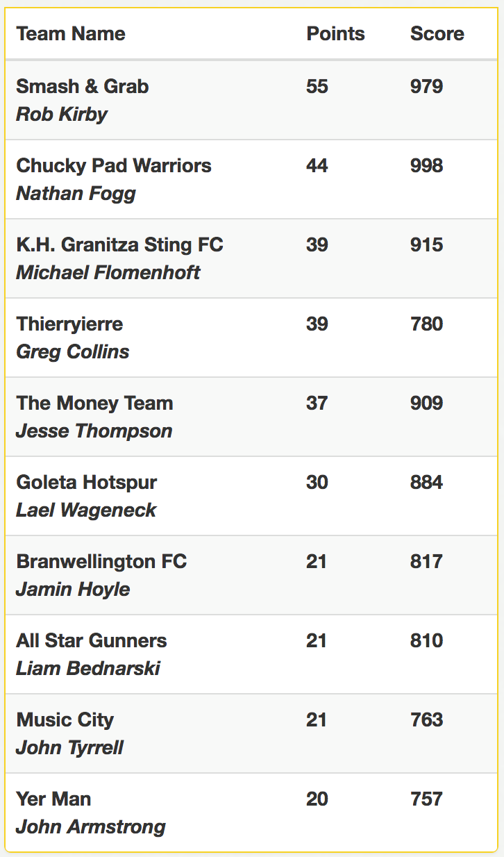Click the 998 score value
This screenshot has width=504, height=857.
426,165
